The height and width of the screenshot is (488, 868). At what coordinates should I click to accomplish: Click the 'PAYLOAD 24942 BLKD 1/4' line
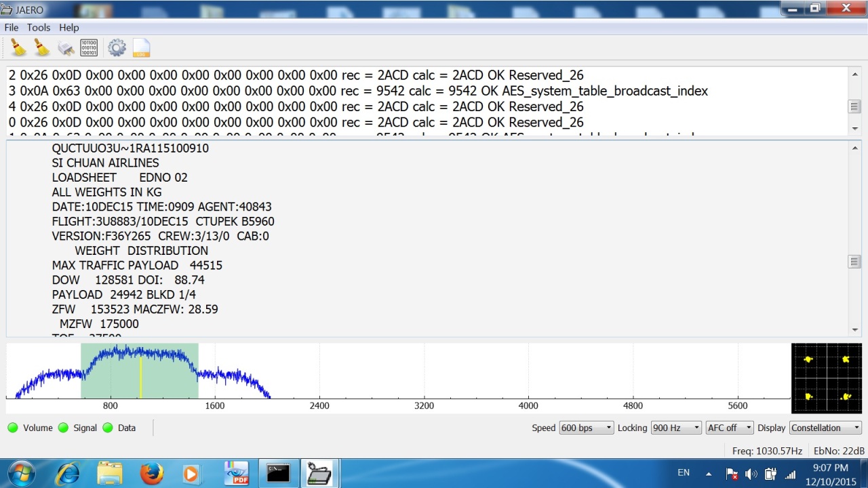(x=123, y=295)
